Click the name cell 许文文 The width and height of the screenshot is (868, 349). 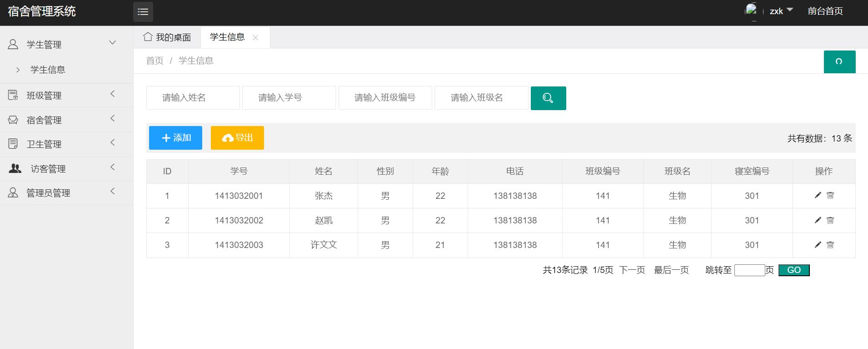[324, 245]
